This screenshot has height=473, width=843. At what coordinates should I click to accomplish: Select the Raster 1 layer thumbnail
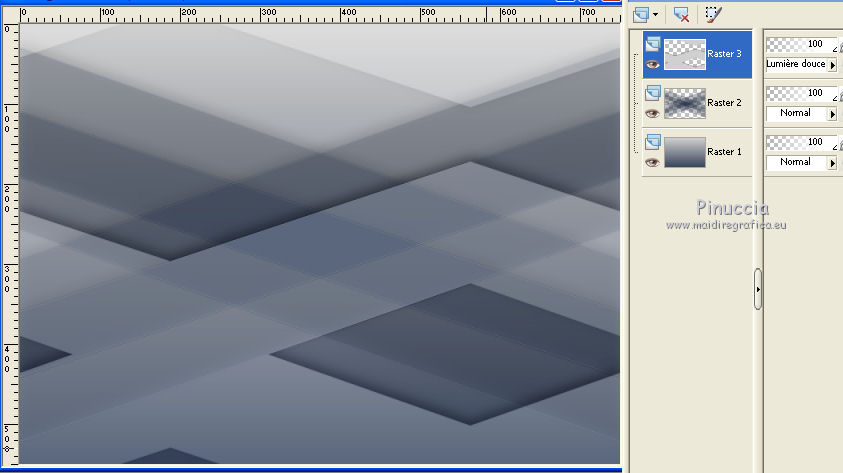pos(685,152)
